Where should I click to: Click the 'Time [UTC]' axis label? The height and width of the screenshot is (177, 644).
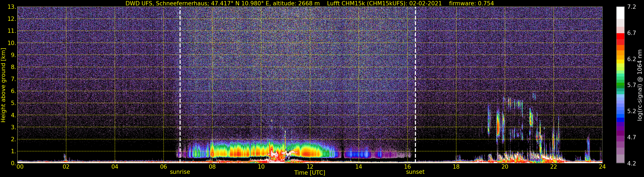point(310,172)
